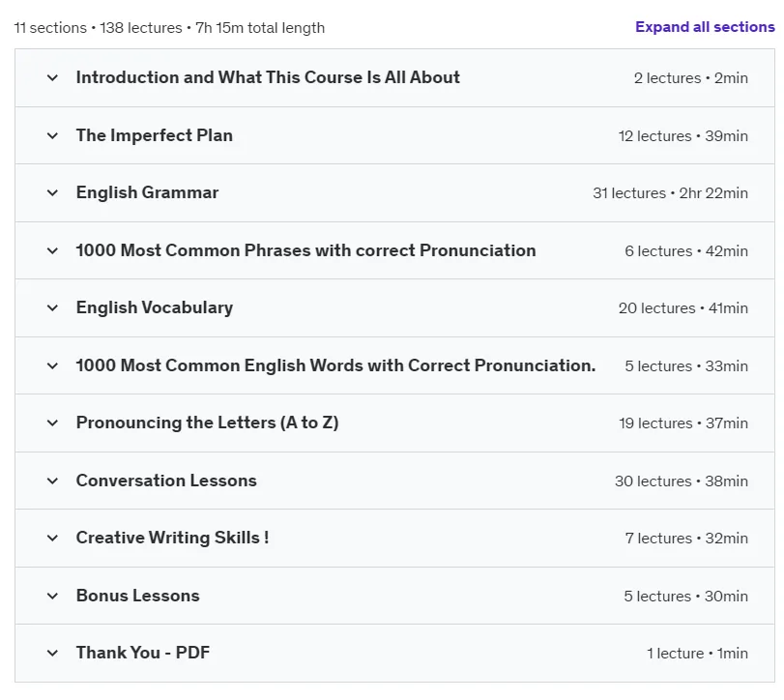Select the English Grammar section title
Screen dimensions: 784x700
[147, 192]
